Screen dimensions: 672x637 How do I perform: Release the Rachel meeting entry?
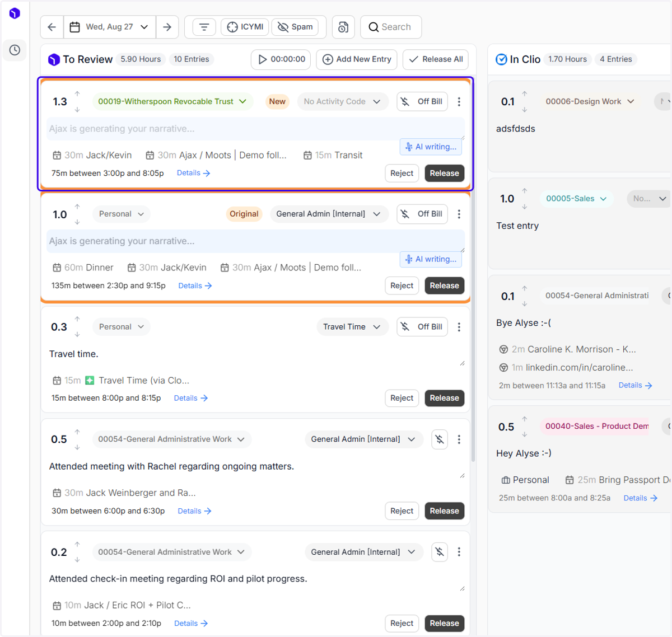point(445,511)
